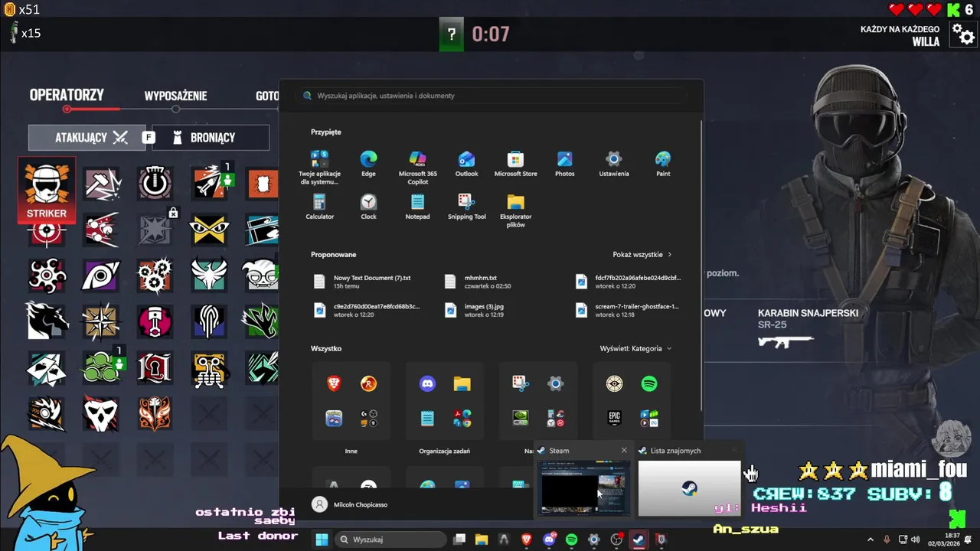The image size is (980, 551).
Task: Open the Wyświetl: Kategoria dropdown
Action: pyautogui.click(x=635, y=348)
